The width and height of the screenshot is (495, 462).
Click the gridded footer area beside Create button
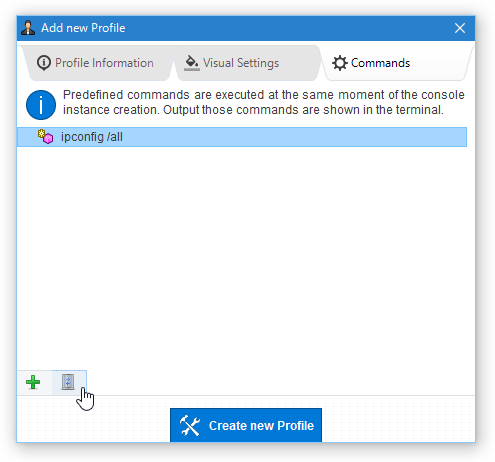(x=398, y=419)
